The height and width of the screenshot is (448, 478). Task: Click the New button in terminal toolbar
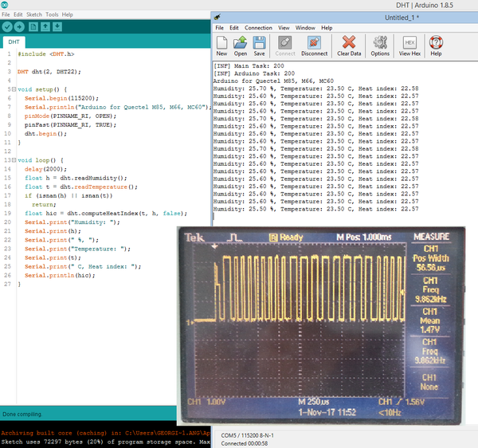(221, 46)
